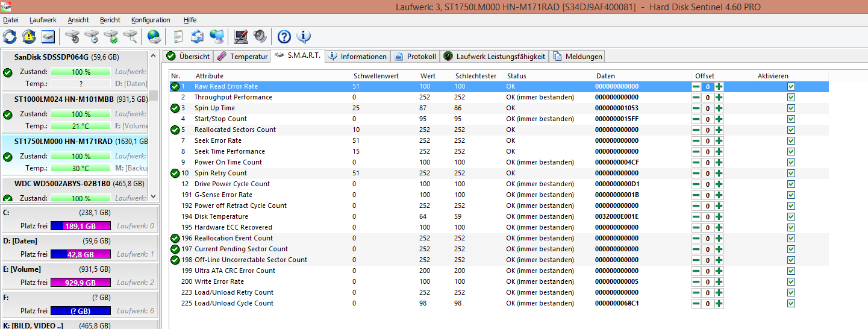Click the C: free space bar
Viewport: 868px width, 329px height.
(x=81, y=226)
